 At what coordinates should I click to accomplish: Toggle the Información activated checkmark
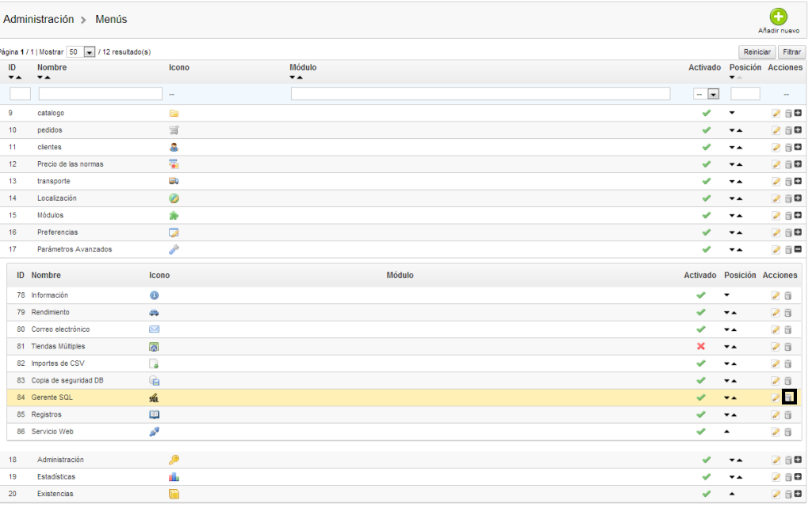pos(701,295)
